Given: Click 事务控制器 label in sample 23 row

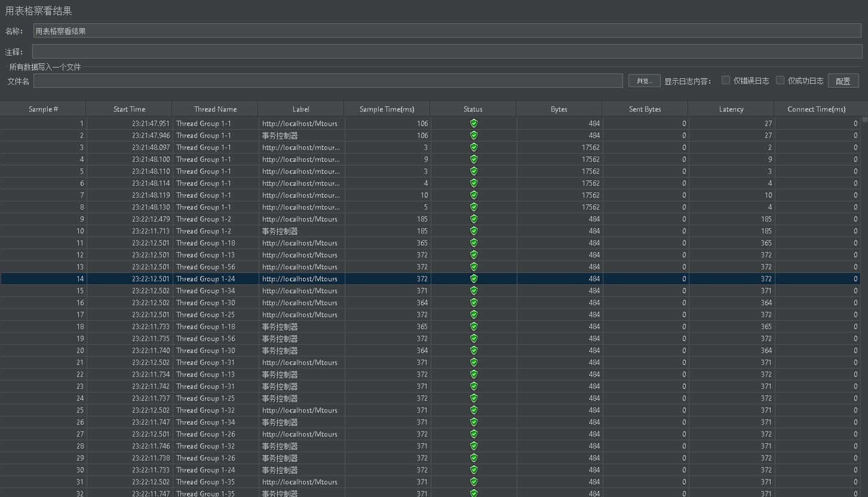Looking at the screenshot, I should pyautogui.click(x=280, y=386).
